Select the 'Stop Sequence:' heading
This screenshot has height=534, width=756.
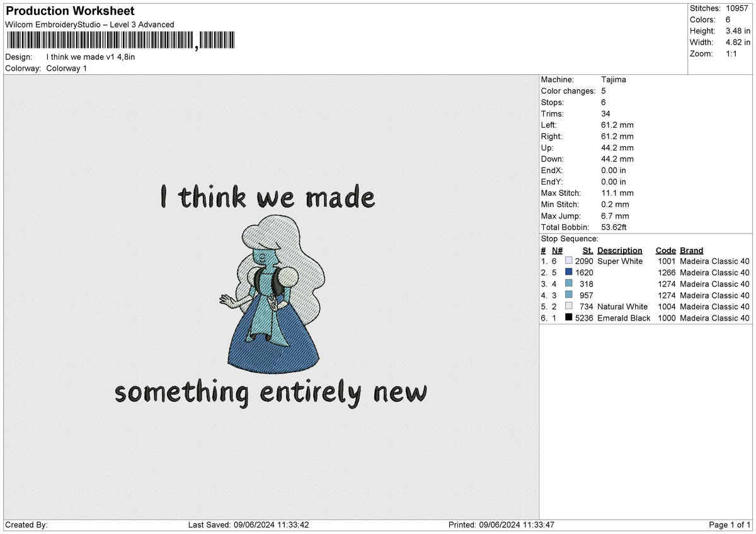[570, 239]
